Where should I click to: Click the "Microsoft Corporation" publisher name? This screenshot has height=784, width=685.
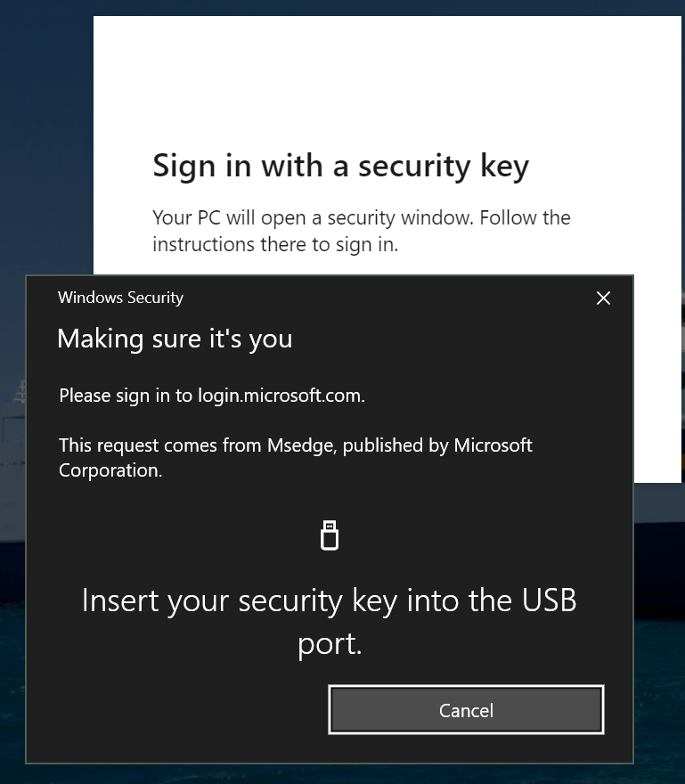pyautogui.click(x=110, y=470)
